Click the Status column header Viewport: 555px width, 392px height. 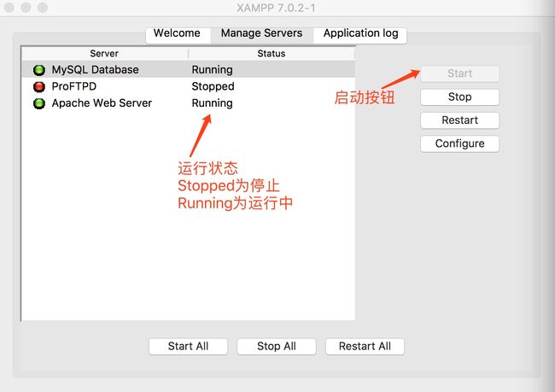(x=272, y=54)
